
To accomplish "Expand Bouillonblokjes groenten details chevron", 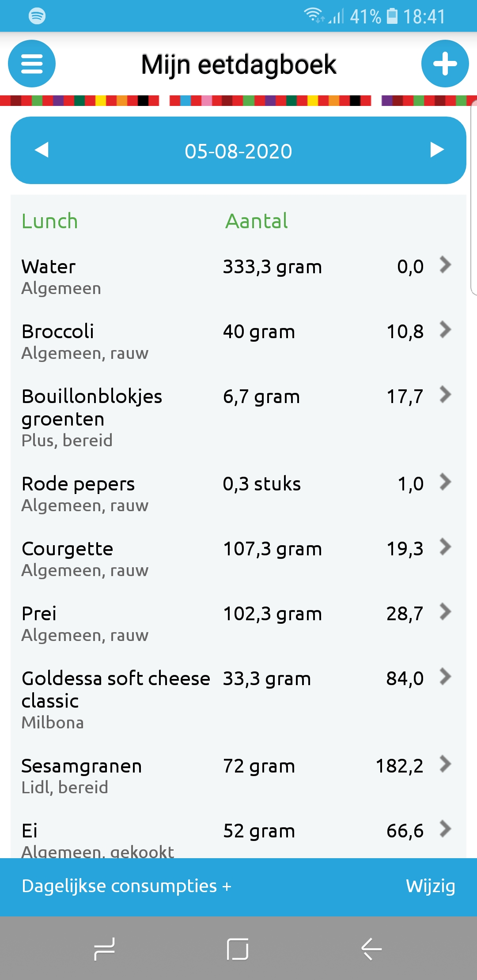I will (x=445, y=395).
